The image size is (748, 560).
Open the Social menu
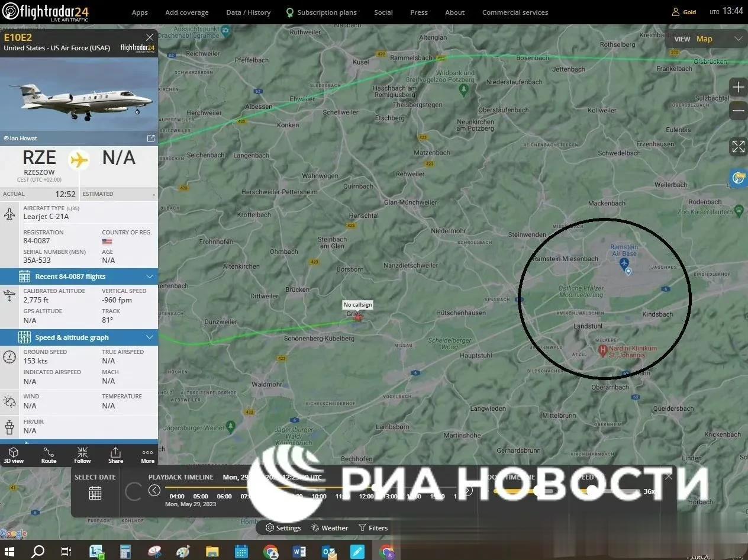(x=383, y=12)
